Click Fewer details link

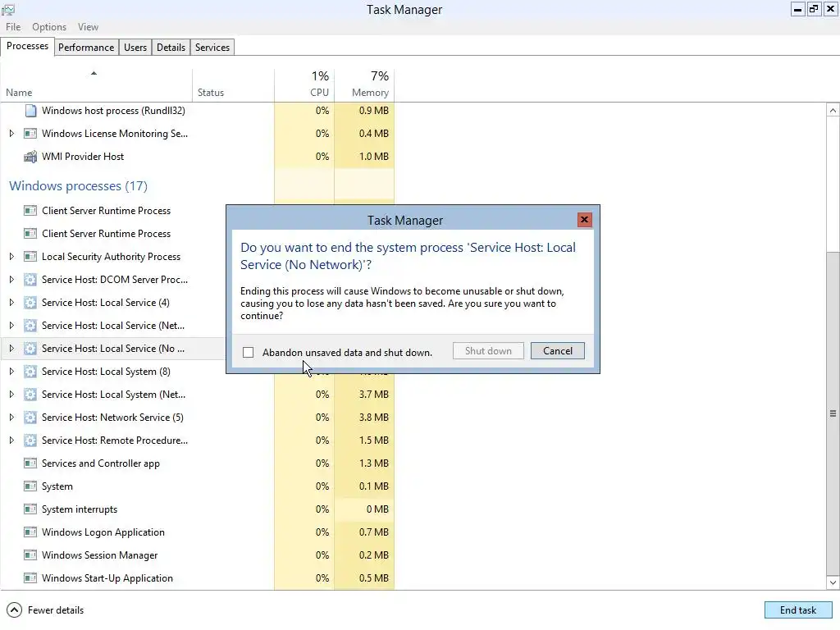click(56, 610)
